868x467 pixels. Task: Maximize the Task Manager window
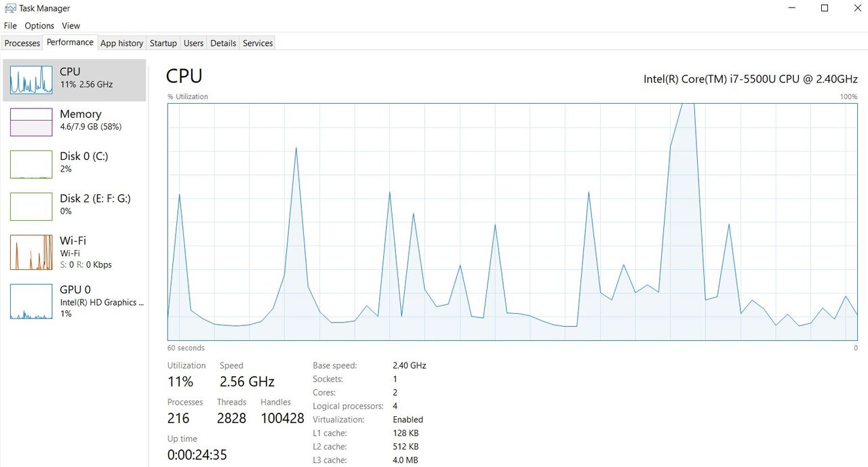pyautogui.click(x=825, y=8)
